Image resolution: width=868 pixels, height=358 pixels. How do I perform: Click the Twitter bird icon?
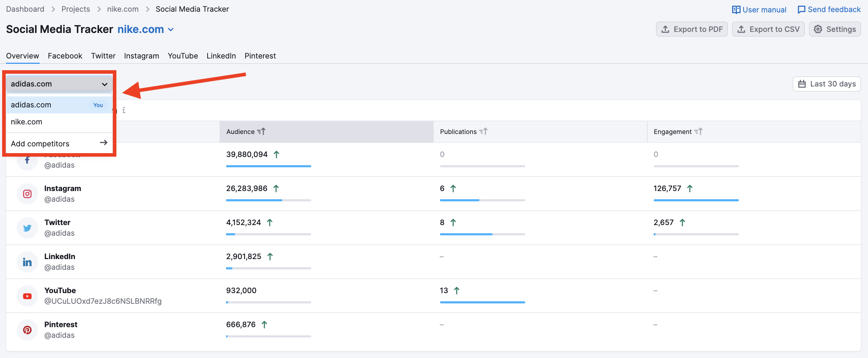coord(27,228)
